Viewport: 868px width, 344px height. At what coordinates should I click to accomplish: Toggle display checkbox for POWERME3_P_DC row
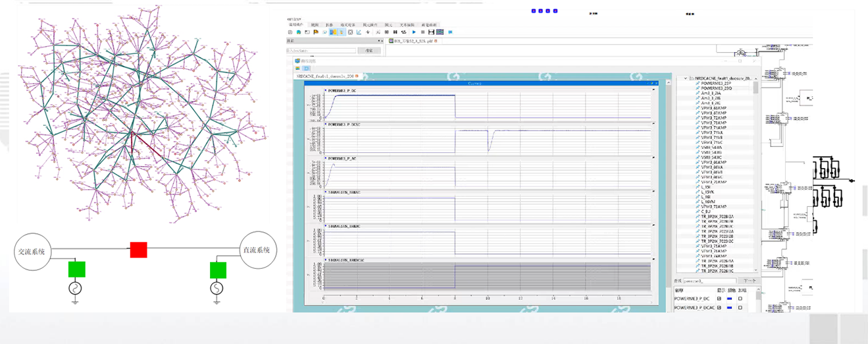(719, 299)
